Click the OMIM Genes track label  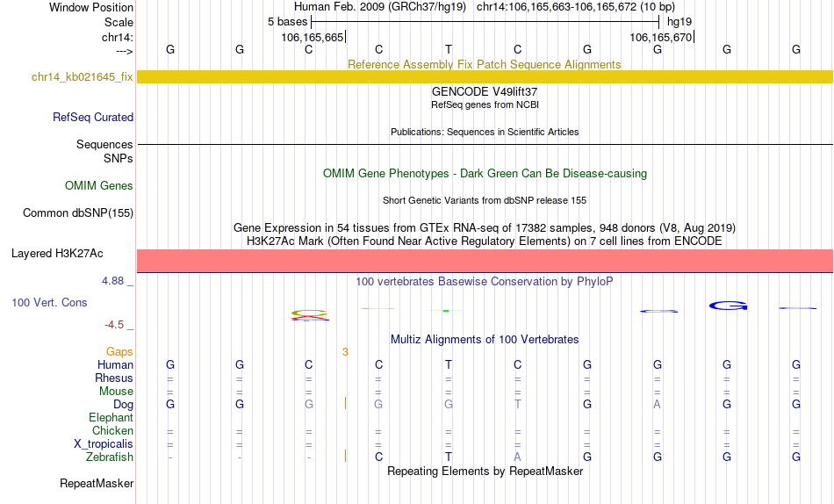pos(99,186)
